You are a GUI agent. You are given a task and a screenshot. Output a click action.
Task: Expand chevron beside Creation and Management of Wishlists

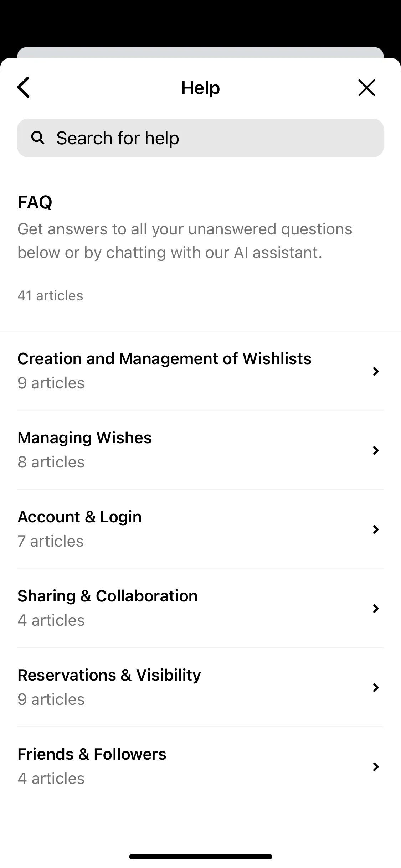tap(375, 371)
